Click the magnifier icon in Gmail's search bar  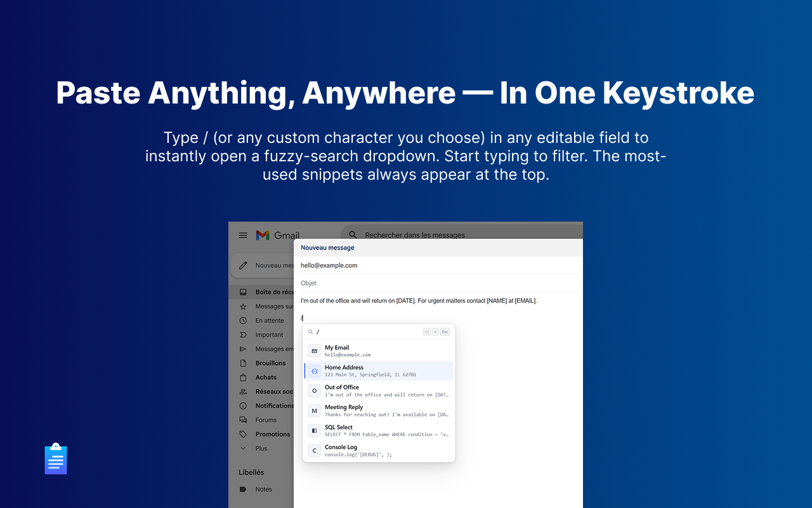pyautogui.click(x=353, y=235)
